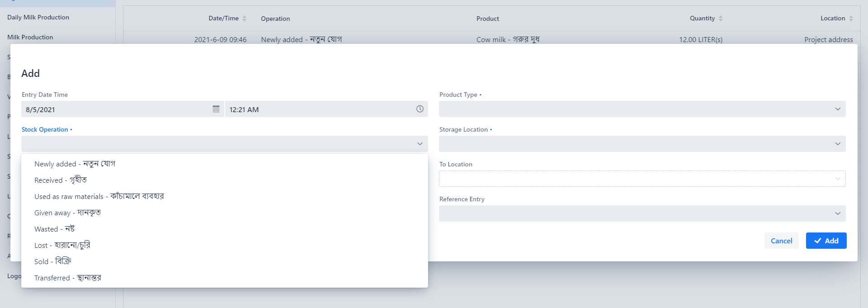Sort by Date/Time column arrows

(x=245, y=19)
